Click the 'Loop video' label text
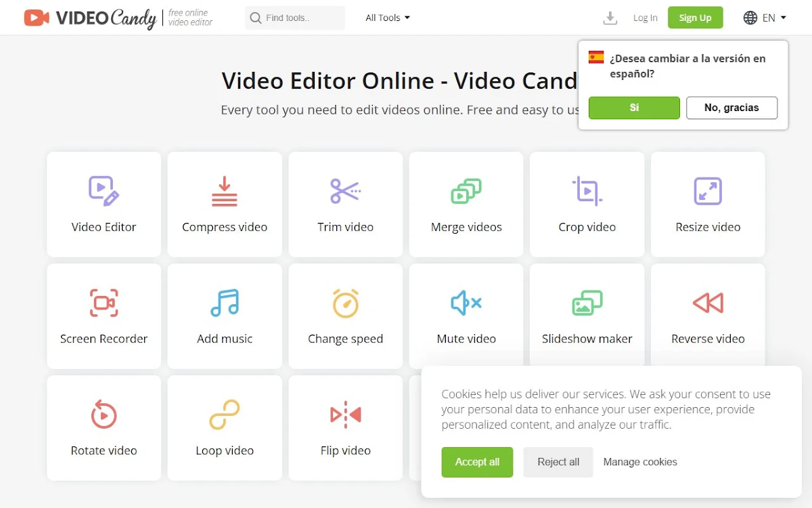This screenshot has height=508, width=812. coord(225,451)
